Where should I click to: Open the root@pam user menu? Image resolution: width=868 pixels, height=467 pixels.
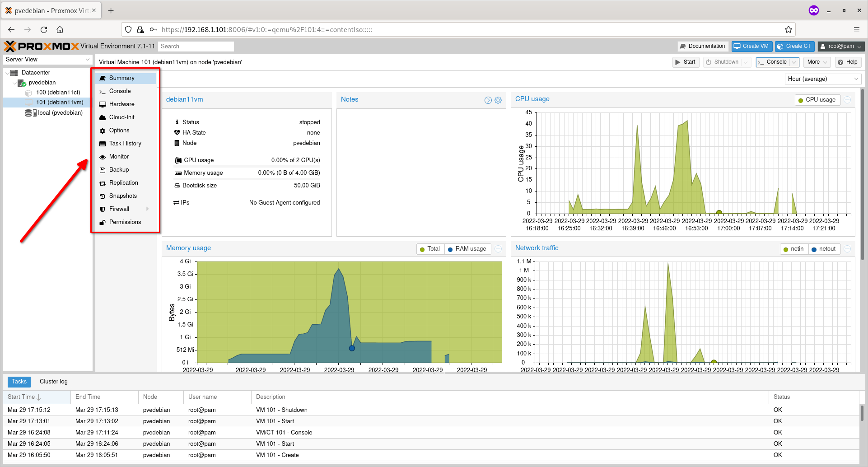pyautogui.click(x=841, y=46)
